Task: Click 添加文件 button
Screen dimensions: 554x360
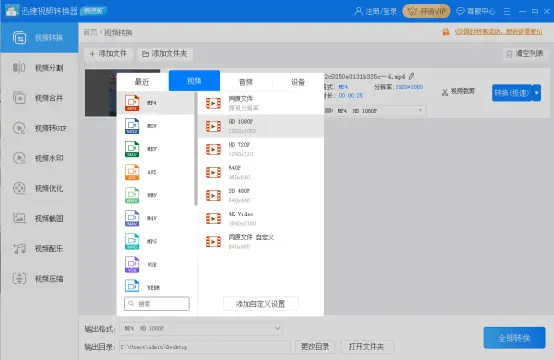Action: (108, 54)
